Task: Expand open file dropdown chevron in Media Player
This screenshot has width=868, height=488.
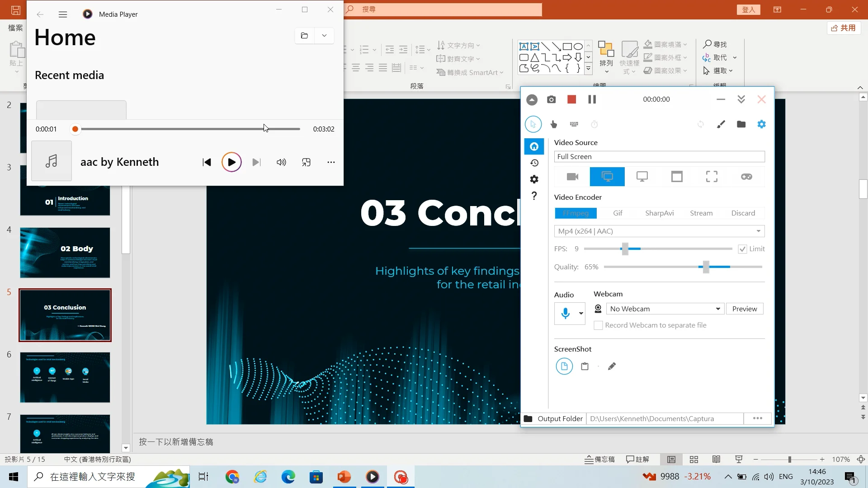Action: click(x=324, y=36)
